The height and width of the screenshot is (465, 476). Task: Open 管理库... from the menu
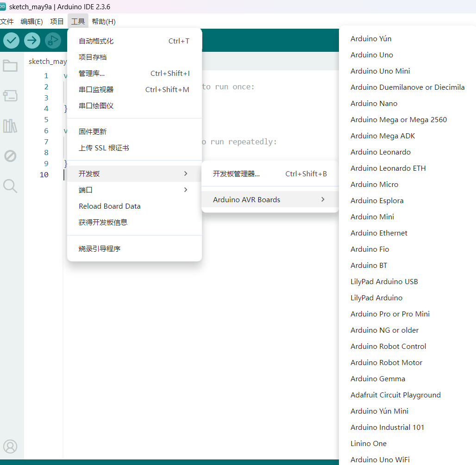pyautogui.click(x=134, y=74)
